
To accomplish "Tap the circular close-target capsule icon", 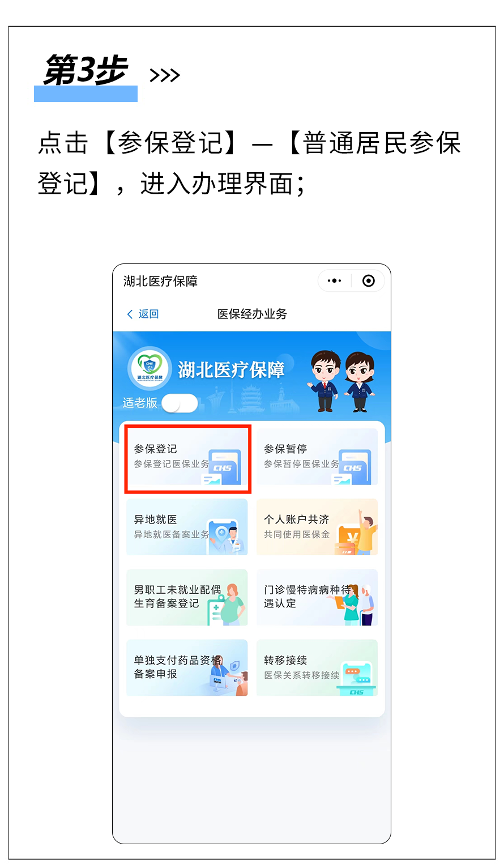I will pos(369,281).
